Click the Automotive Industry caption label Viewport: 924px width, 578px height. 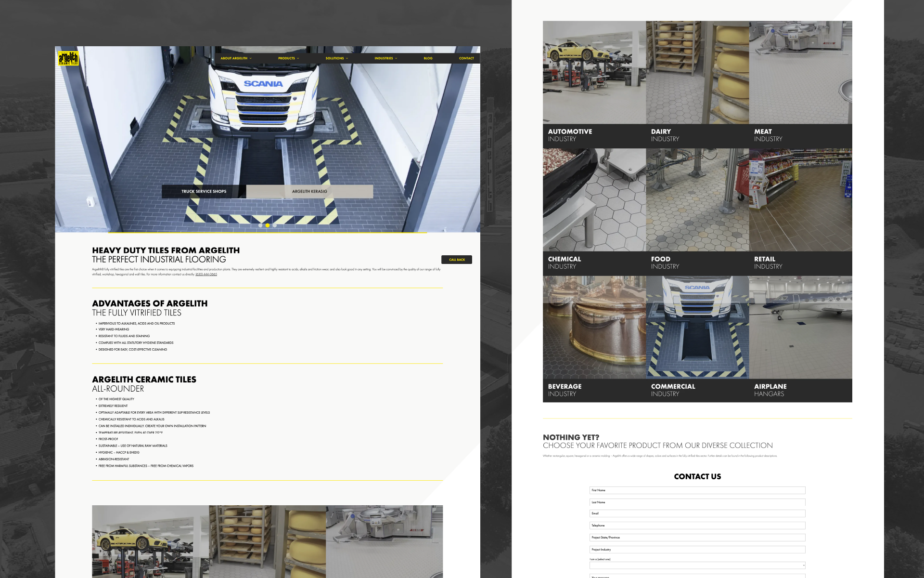pyautogui.click(x=570, y=135)
